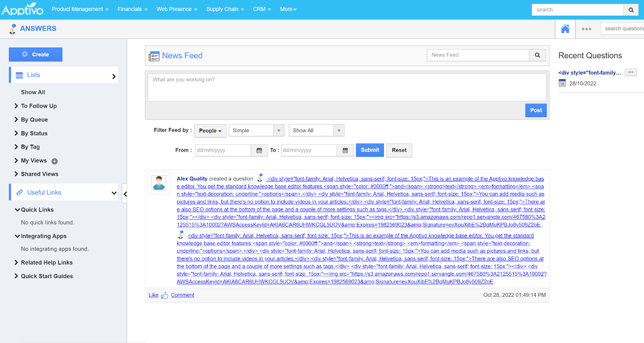
Task: Click the Create button
Action: [x=36, y=54]
